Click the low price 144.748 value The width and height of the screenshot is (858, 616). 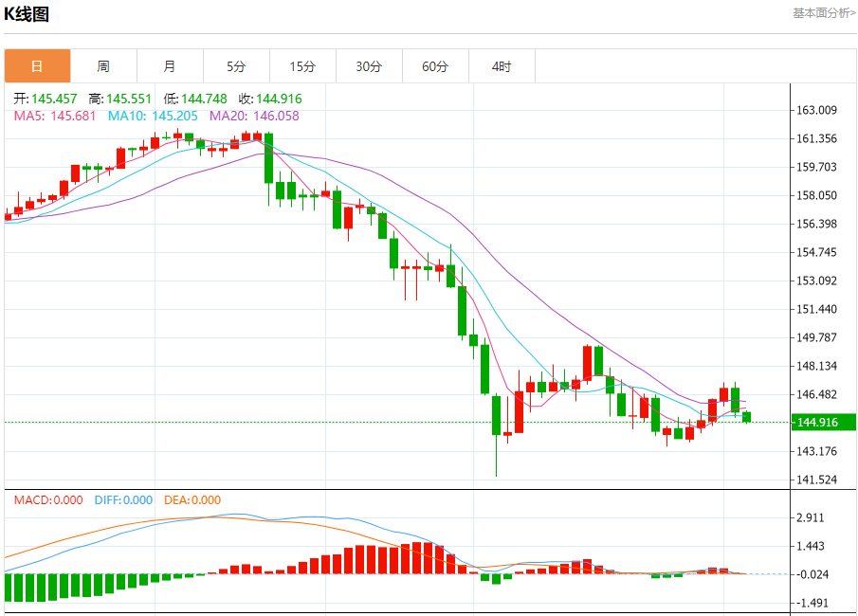[x=204, y=99]
